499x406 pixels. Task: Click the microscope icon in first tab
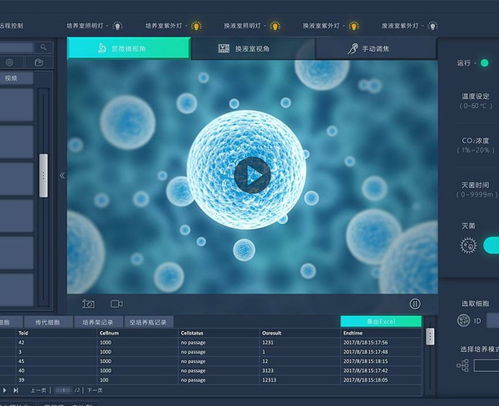[x=102, y=48]
